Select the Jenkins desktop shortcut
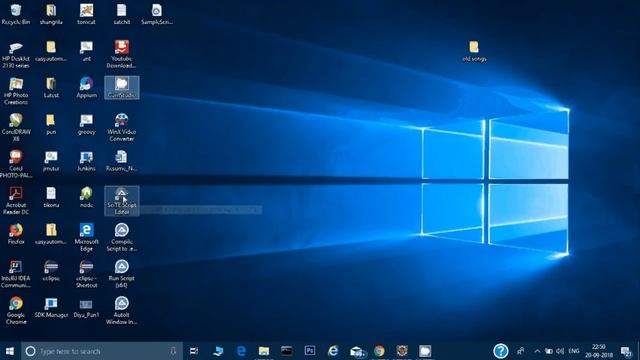Image resolution: width=640 pixels, height=360 pixels. 86,161
